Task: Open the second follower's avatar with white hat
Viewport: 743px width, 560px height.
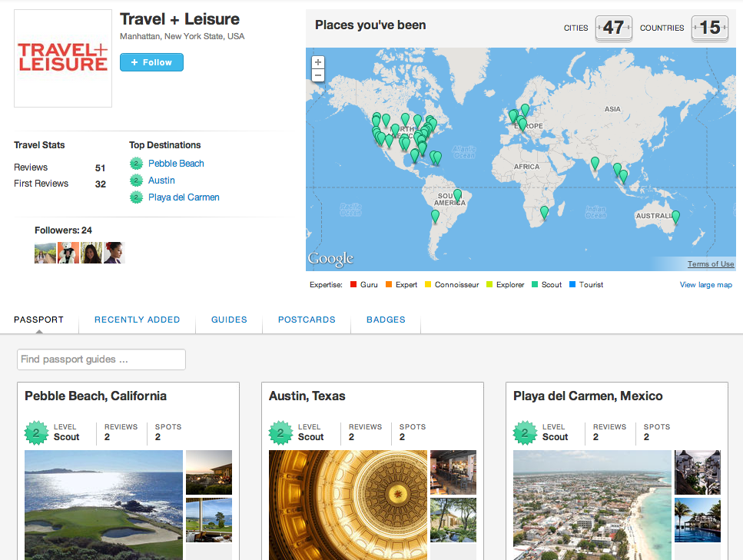Action: [x=68, y=253]
